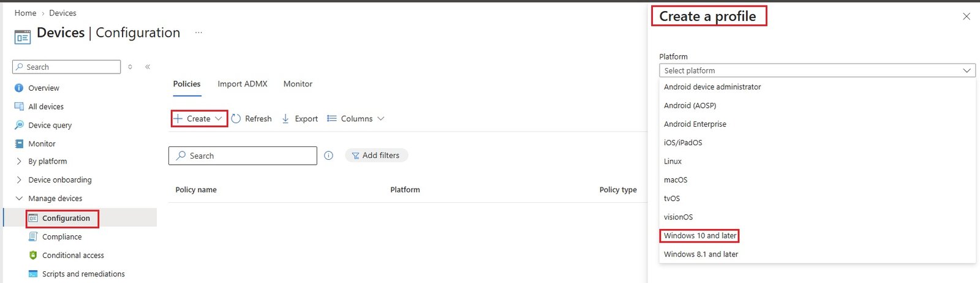Select the Monitor sidebar item
The height and width of the screenshot is (283, 980).
42,144
